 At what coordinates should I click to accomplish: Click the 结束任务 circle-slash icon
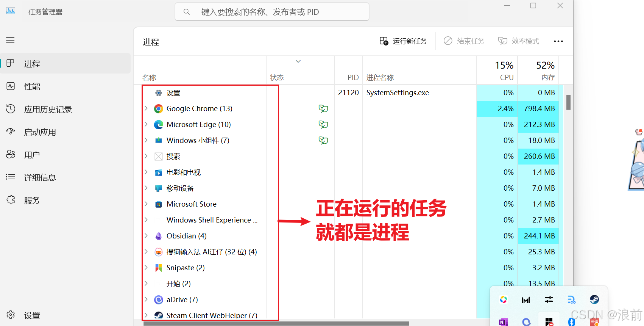click(x=448, y=41)
